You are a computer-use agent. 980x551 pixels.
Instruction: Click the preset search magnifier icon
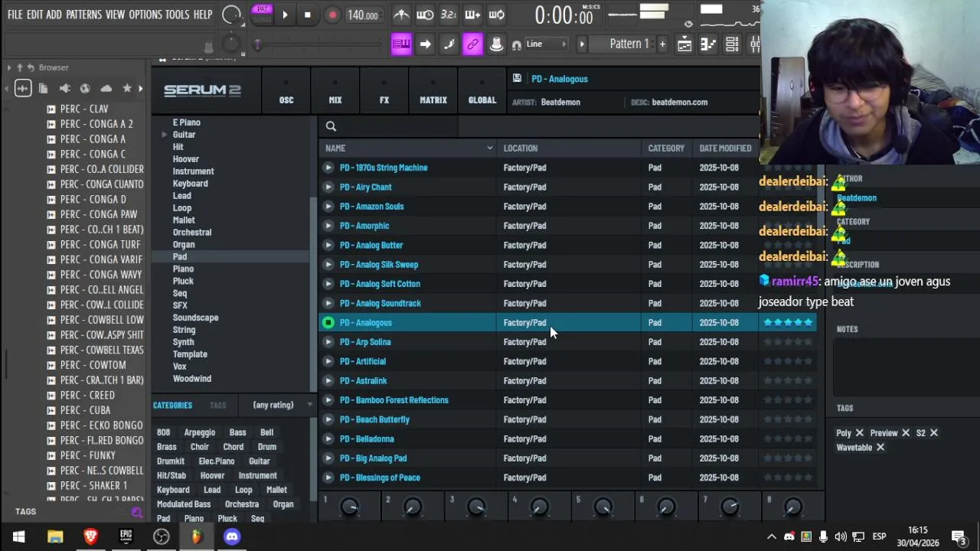tap(331, 126)
